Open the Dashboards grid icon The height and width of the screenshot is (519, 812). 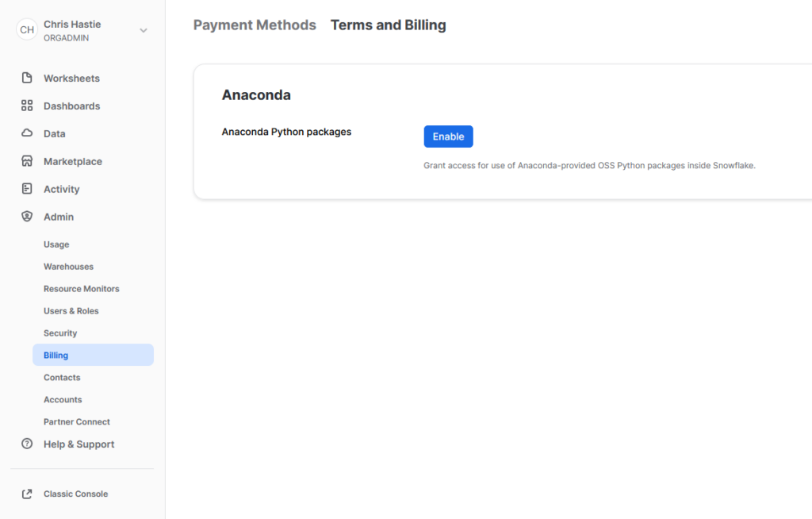[27, 106]
